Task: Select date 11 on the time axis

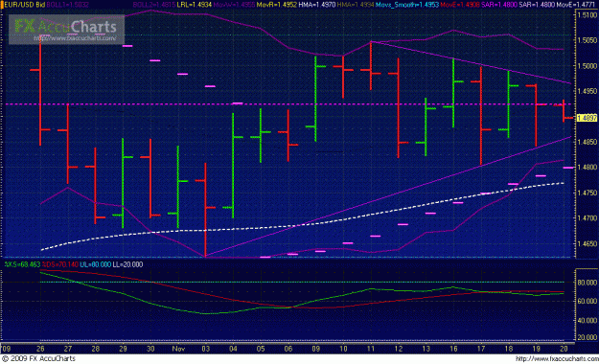Action: pos(371,349)
